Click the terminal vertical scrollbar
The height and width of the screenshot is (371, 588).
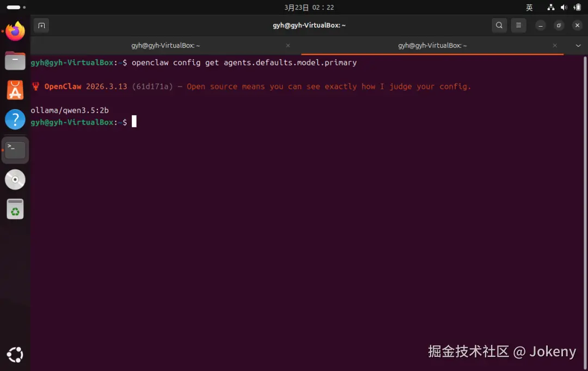coord(585,212)
